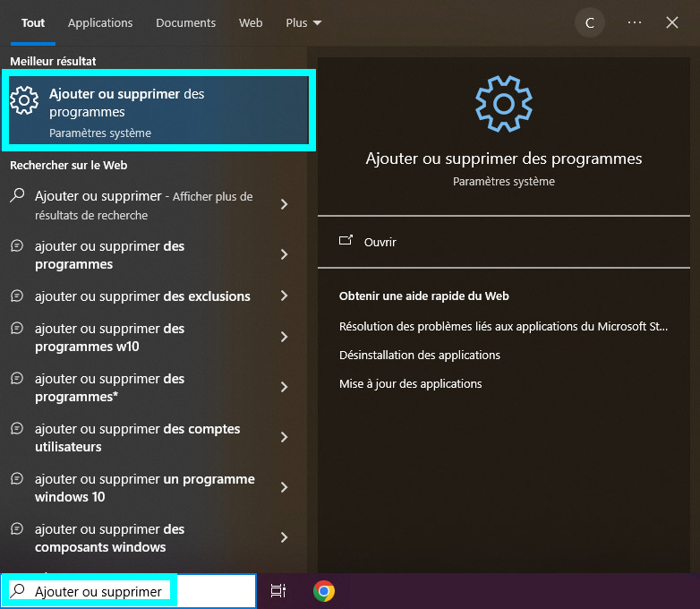The image size is (700, 609).
Task: Click the large gear icon in preview pane
Action: (x=503, y=104)
